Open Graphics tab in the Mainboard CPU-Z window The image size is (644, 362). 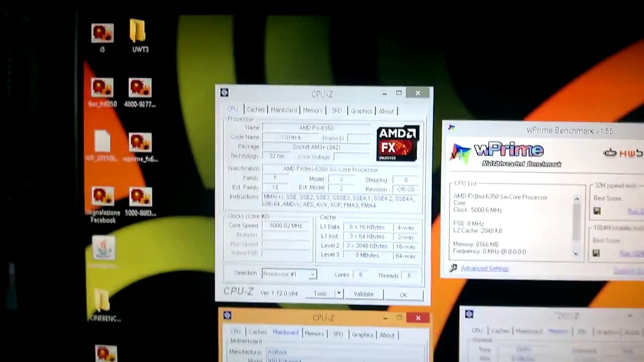(x=362, y=334)
